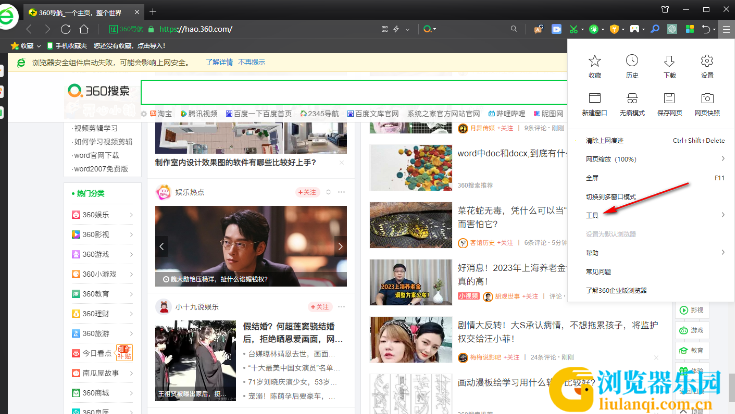Open the colorful blocks article thumbnail

pyautogui.click(x=411, y=167)
